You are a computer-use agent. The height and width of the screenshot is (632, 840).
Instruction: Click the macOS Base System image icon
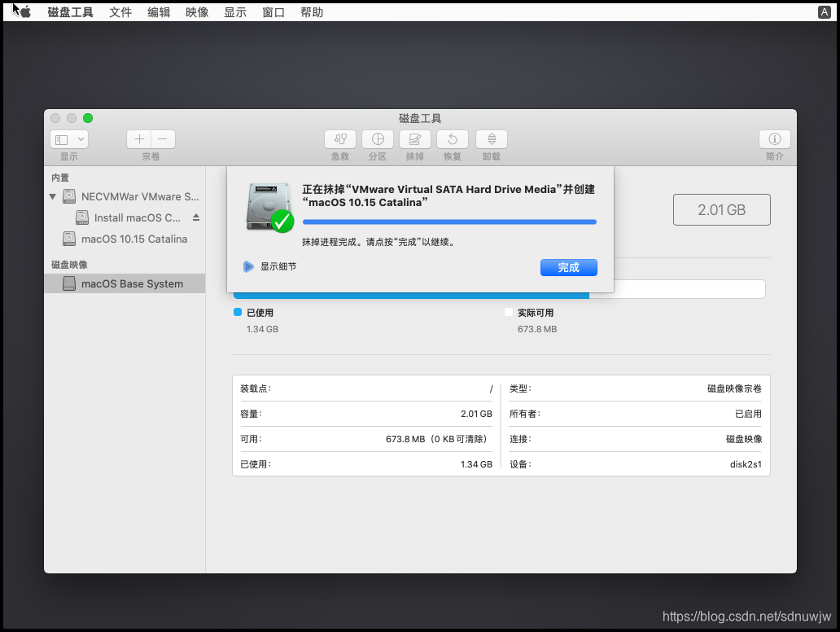(69, 283)
